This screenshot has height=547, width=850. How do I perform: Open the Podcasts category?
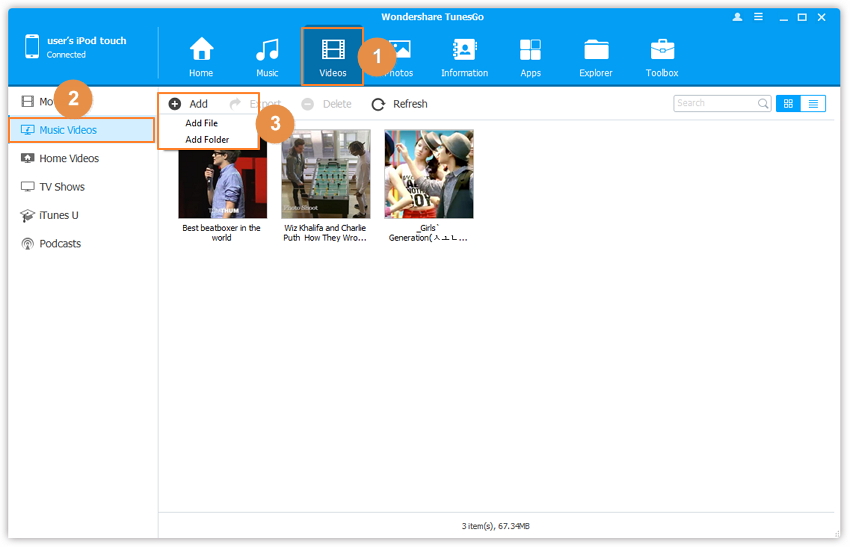click(60, 243)
